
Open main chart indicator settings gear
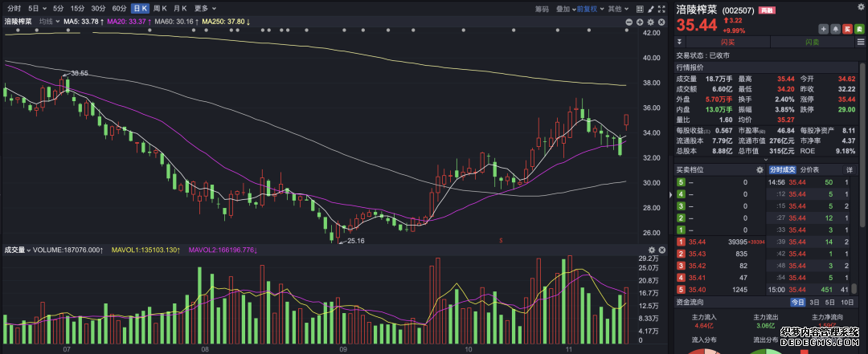click(651, 22)
